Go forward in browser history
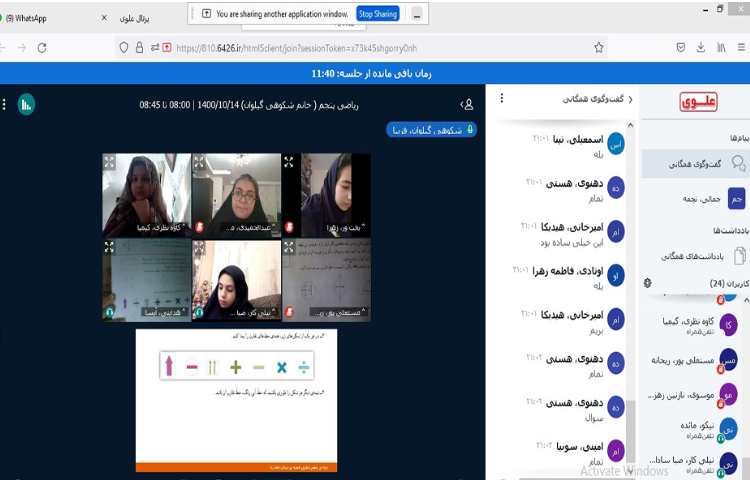This screenshot has height=480, width=750. pos(22,48)
